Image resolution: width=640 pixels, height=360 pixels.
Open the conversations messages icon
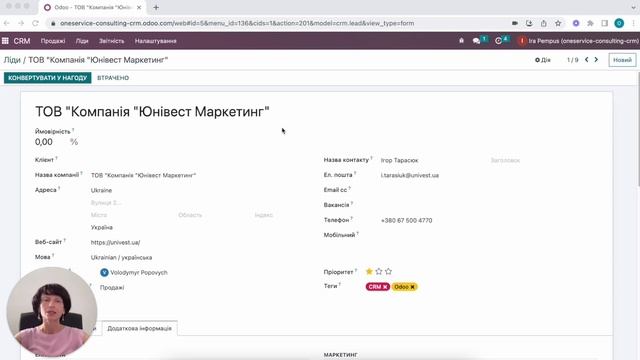(x=476, y=41)
